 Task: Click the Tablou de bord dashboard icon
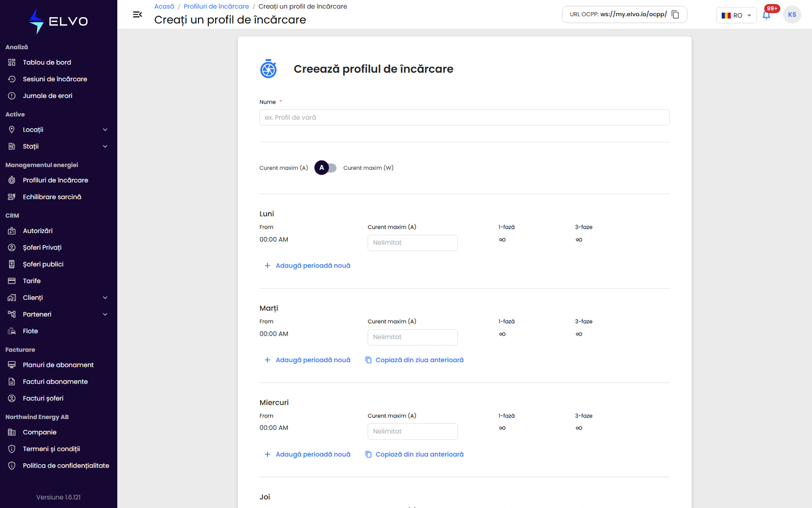(12, 62)
